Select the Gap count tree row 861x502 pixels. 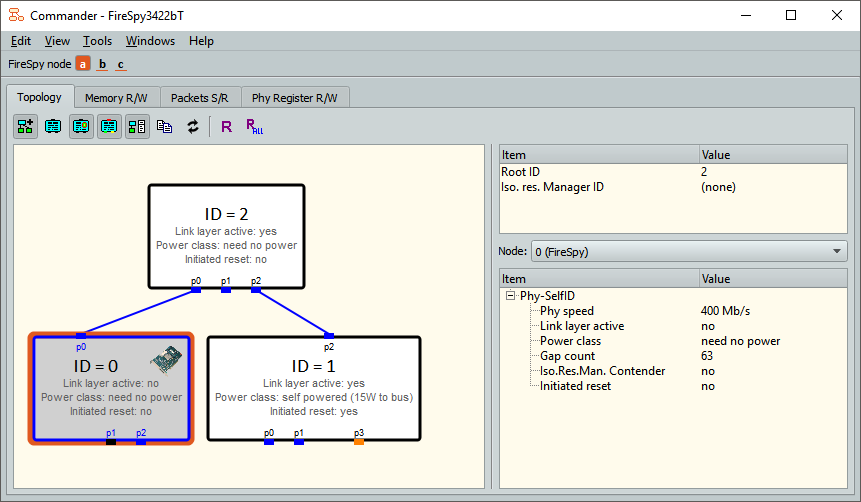coord(673,356)
